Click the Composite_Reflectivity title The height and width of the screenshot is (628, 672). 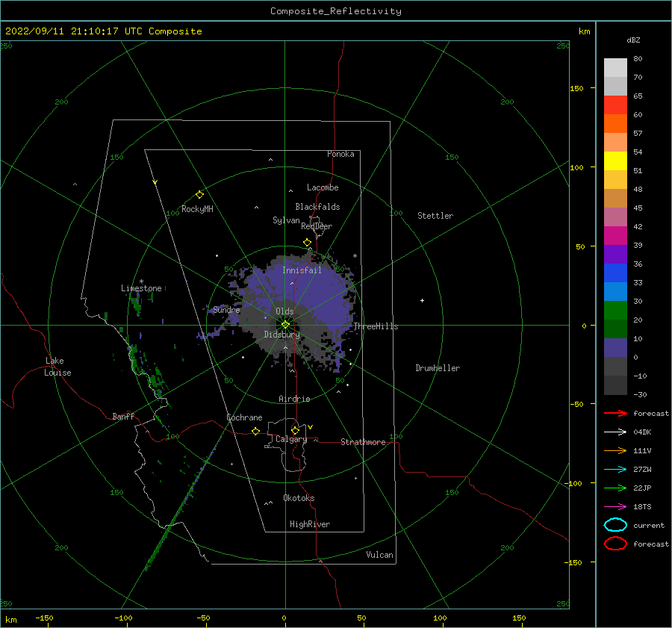(336, 11)
